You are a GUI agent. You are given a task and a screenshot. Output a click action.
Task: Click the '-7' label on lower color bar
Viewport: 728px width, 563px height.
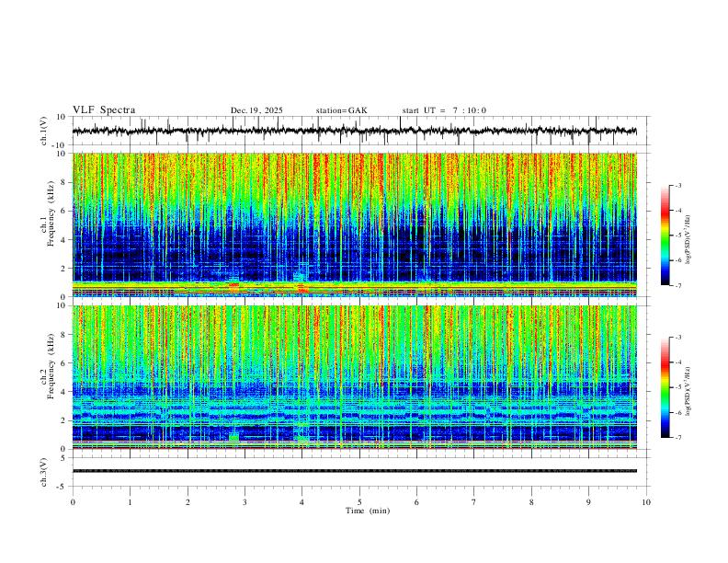[x=677, y=437]
